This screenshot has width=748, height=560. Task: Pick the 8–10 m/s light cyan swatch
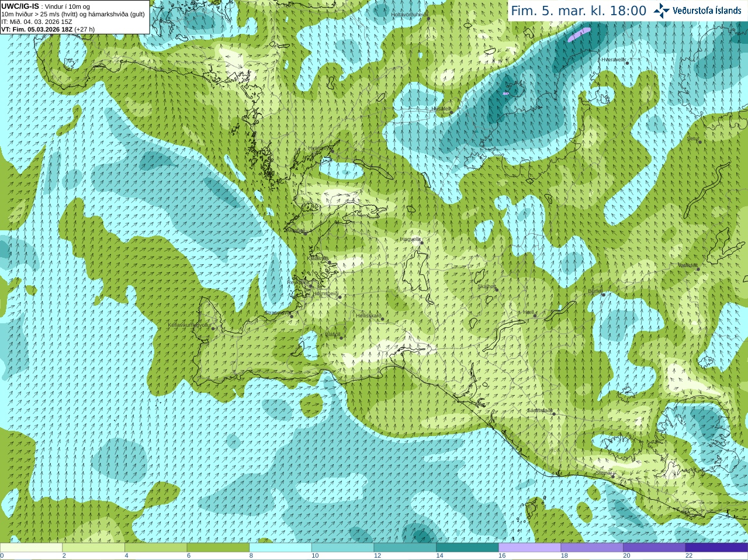[x=280, y=548]
